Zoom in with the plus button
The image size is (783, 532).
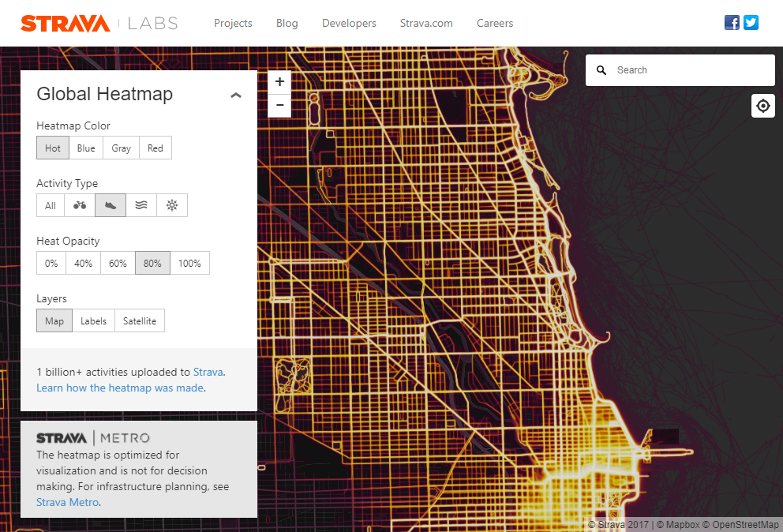click(279, 82)
